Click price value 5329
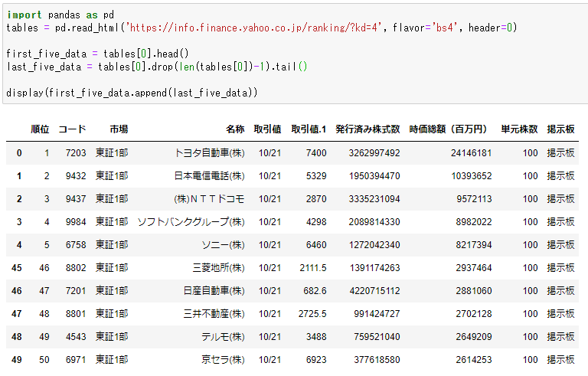588x376 pixels. pyautogui.click(x=316, y=176)
